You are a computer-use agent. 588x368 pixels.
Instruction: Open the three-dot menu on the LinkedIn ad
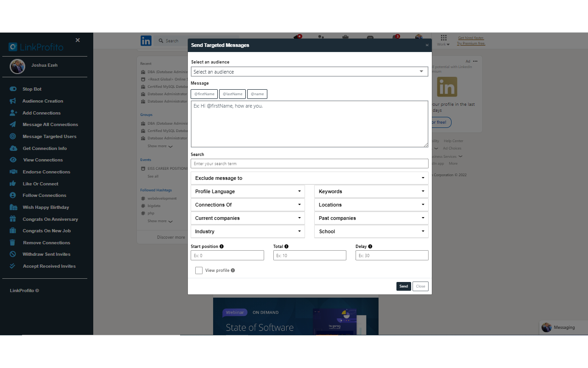click(475, 61)
